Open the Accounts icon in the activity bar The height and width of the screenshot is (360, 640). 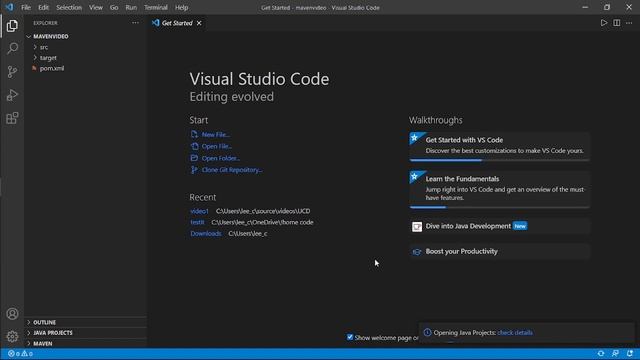point(12,313)
